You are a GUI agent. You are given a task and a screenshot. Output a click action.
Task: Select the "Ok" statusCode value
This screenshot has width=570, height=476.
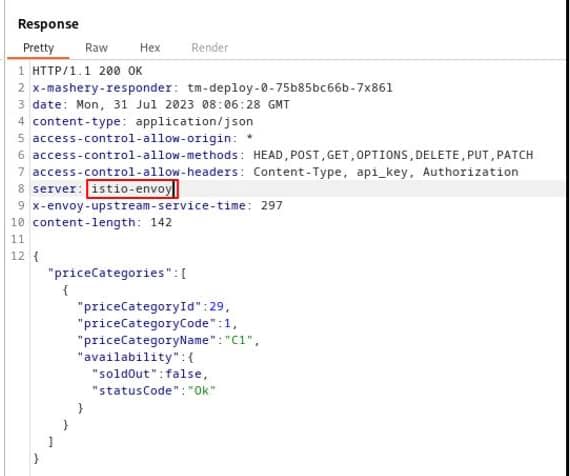coord(202,391)
